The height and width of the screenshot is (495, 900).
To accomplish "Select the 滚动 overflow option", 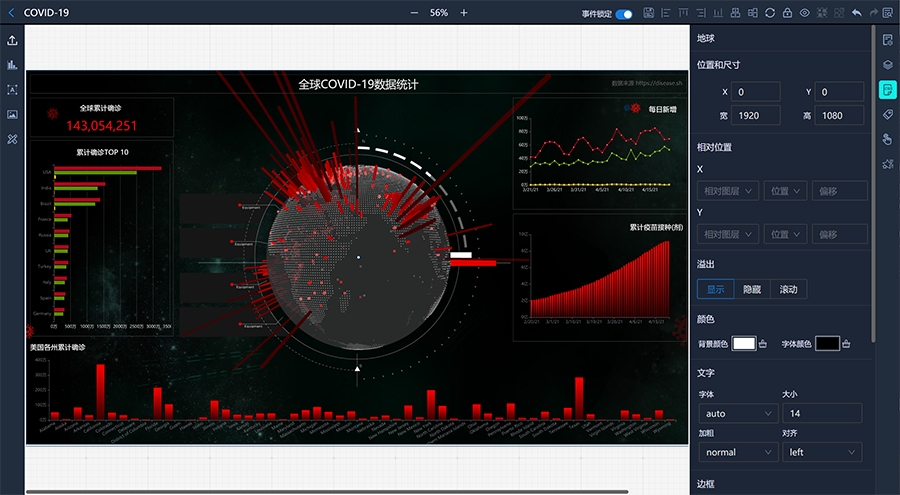I will (x=788, y=289).
